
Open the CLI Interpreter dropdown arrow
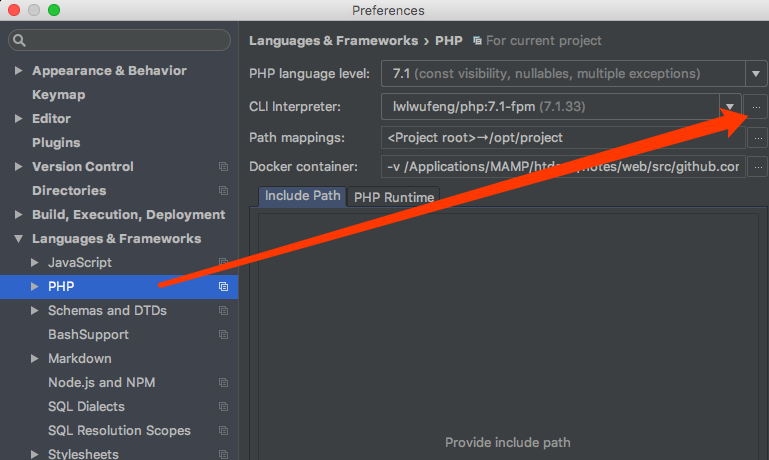(x=731, y=106)
